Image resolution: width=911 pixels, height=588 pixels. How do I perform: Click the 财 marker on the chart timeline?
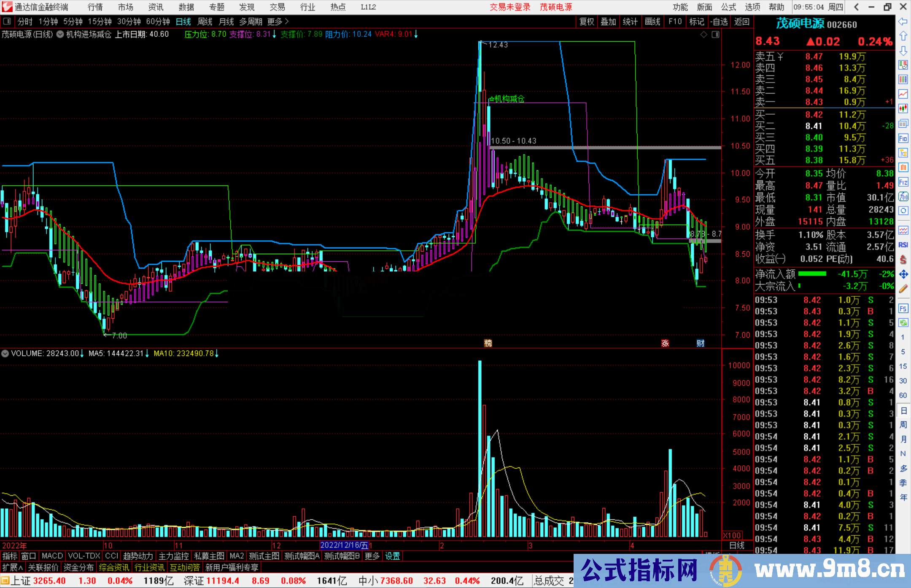[x=700, y=343]
